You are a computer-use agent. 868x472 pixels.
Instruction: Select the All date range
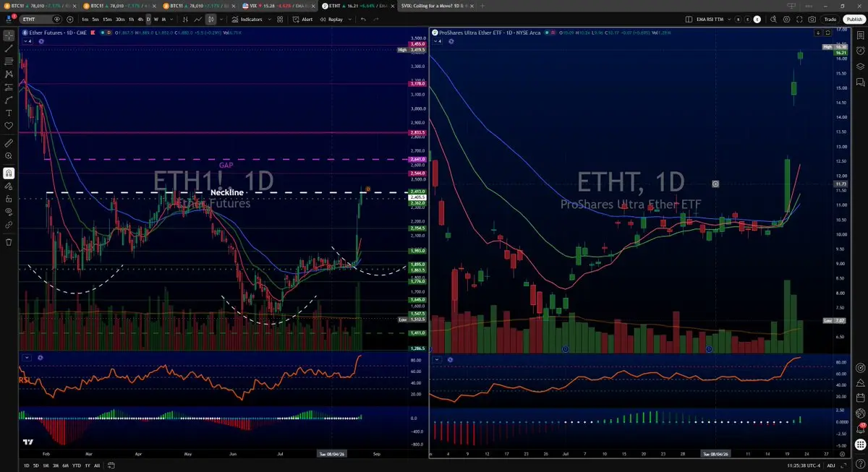click(97, 465)
